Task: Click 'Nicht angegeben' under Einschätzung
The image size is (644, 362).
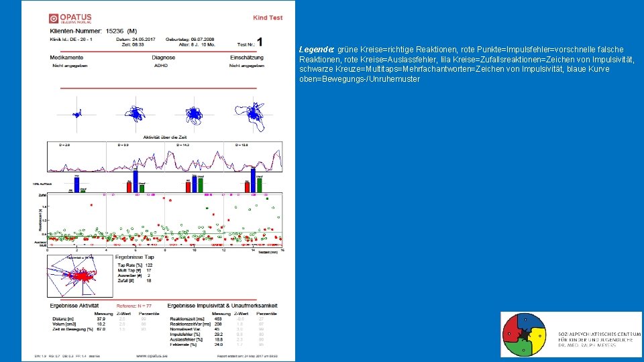Action: [247, 66]
